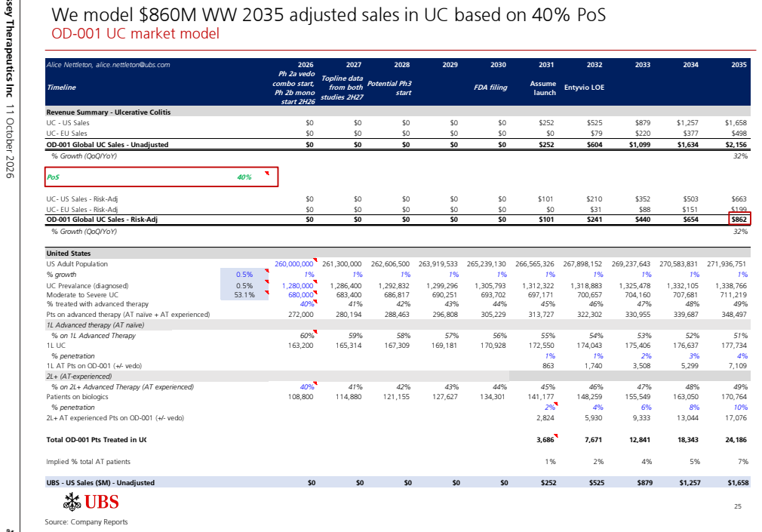Select the 'Assume launch' timeline note
The image size is (762, 532).
[x=543, y=88]
